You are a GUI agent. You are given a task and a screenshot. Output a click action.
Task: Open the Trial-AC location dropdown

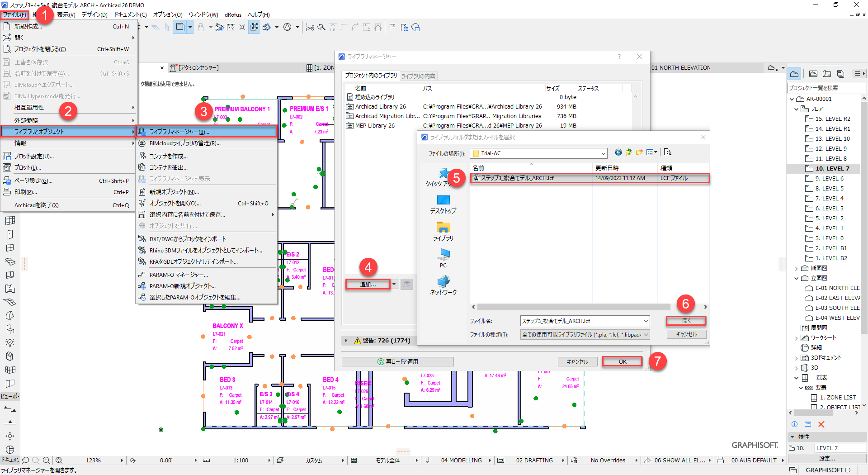tap(603, 153)
